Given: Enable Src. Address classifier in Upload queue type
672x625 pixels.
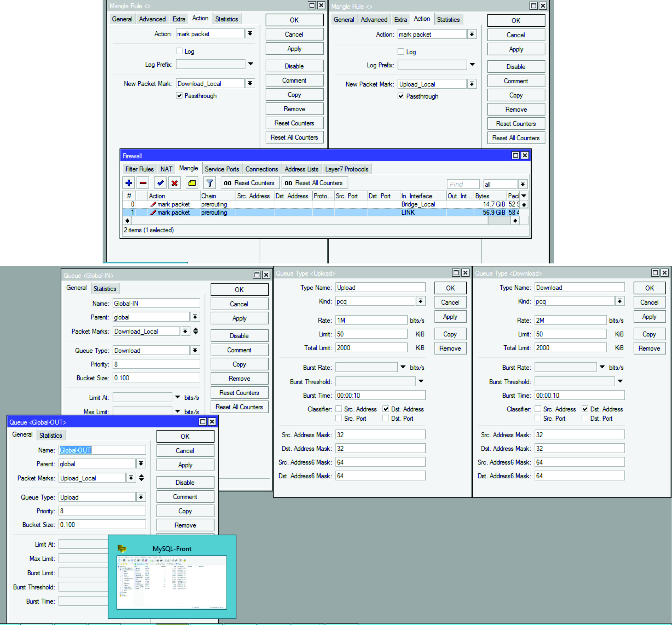Looking at the screenshot, I should pyautogui.click(x=339, y=409).
